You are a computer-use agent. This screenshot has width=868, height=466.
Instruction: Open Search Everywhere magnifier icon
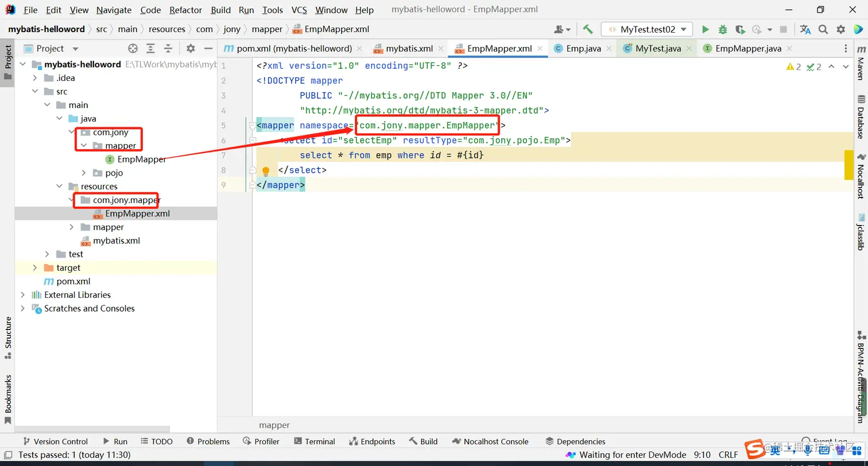823,29
